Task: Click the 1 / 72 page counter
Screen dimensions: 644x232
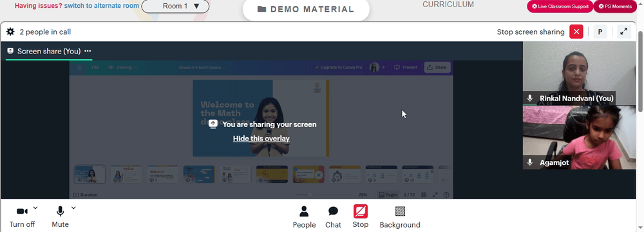Action: [x=409, y=195]
